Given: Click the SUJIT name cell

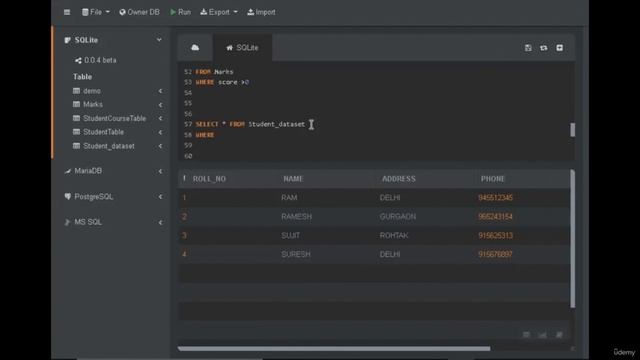Looking at the screenshot, I should pos(290,236).
